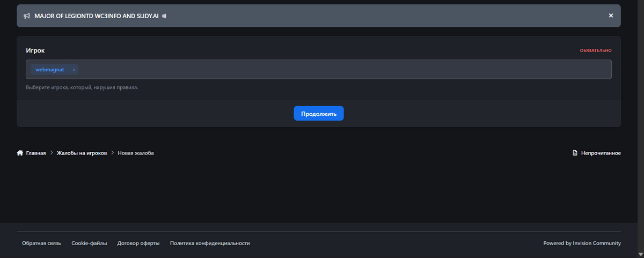The width and height of the screenshot is (644, 258).
Task: Click the Непрочитанное document icon
Action: [x=575, y=153]
